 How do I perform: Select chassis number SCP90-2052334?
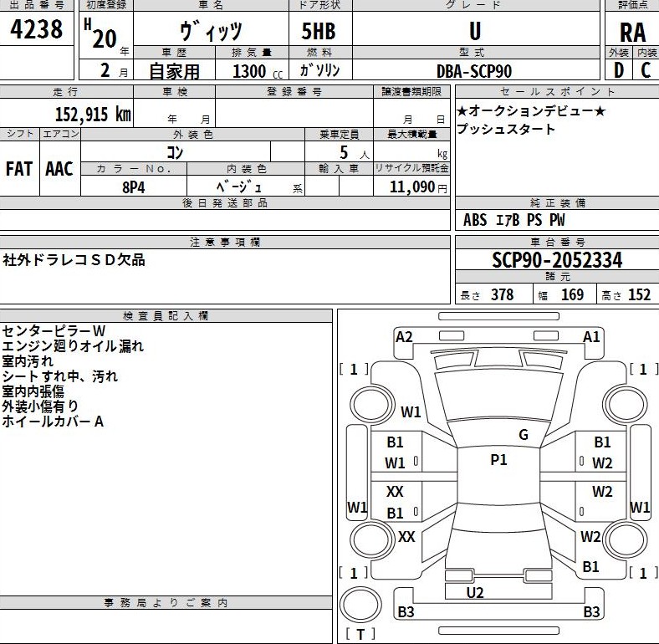tap(557, 260)
